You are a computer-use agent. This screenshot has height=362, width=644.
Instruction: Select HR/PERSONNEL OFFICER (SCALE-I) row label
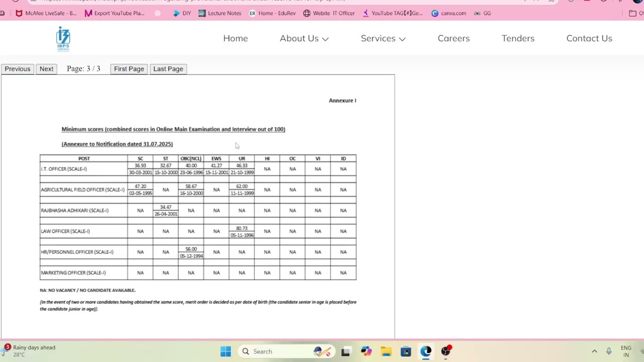pyautogui.click(x=77, y=252)
